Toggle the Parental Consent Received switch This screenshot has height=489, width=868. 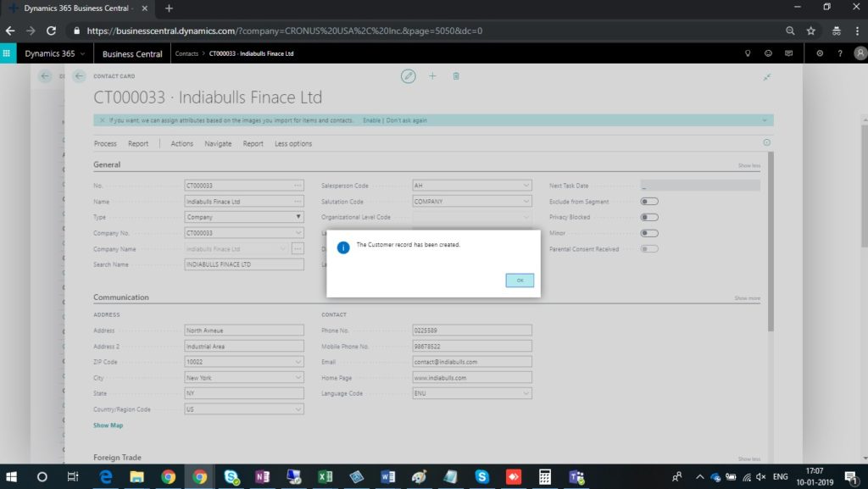point(649,249)
